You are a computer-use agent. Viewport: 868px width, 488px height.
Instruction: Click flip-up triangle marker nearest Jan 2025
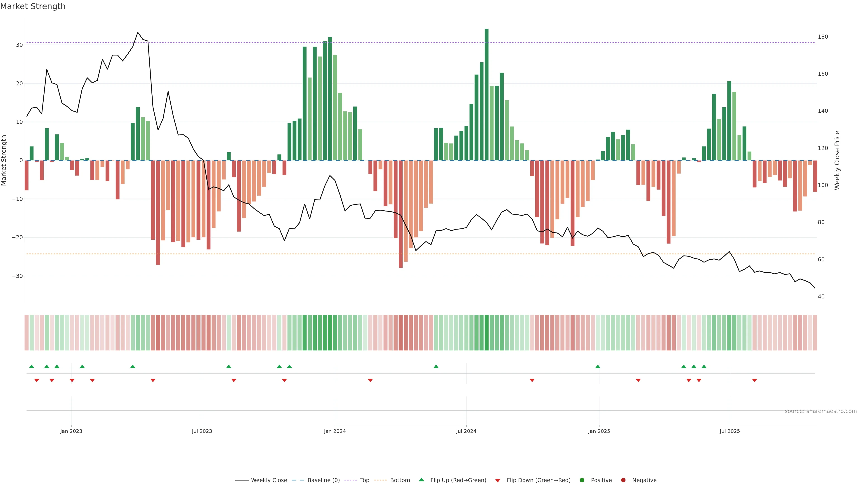598,366
